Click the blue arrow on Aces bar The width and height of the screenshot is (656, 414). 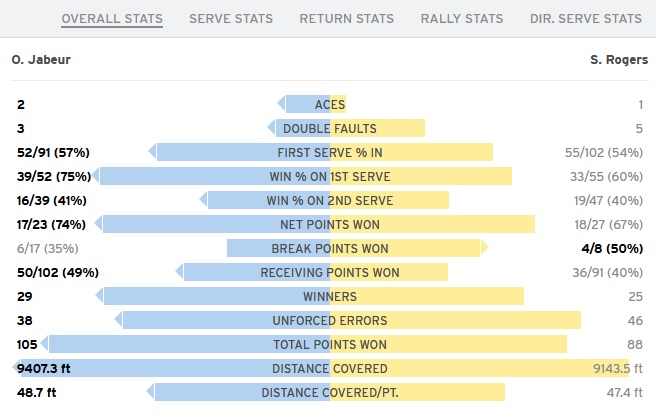tap(282, 104)
